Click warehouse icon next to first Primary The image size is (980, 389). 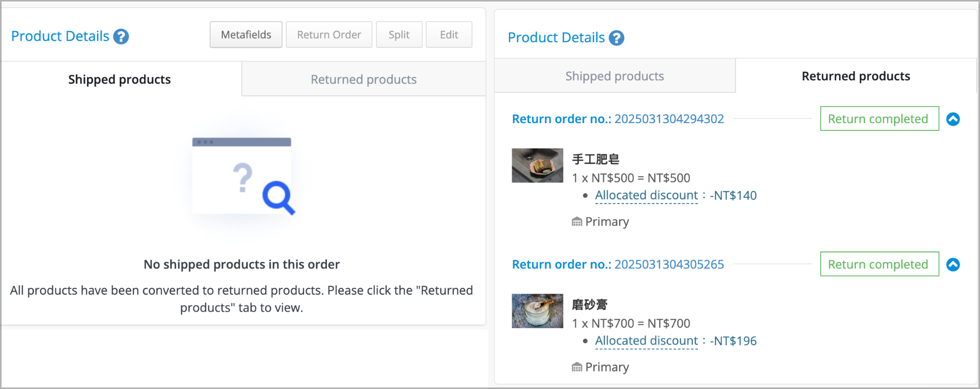click(x=577, y=222)
